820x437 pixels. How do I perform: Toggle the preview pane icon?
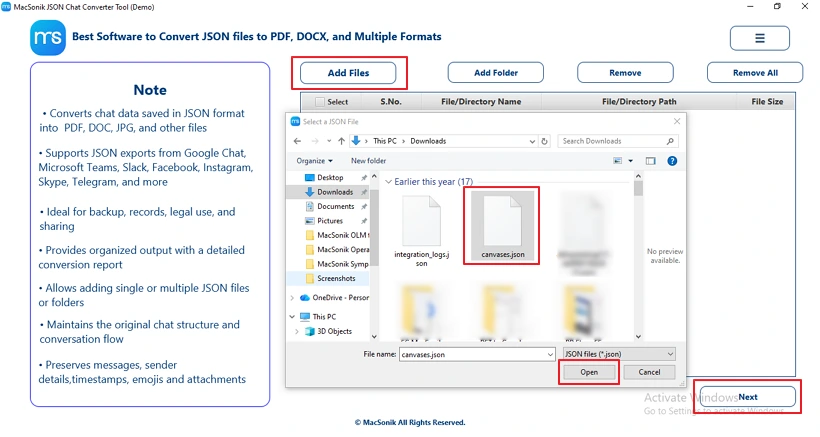tap(650, 161)
